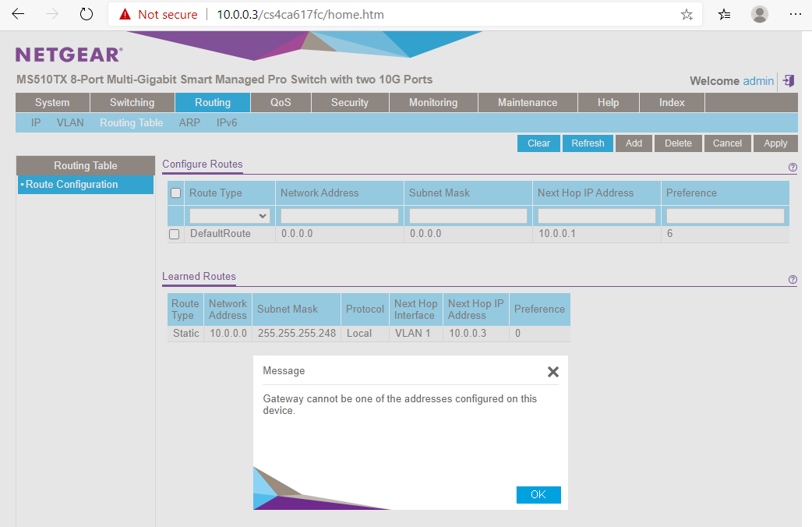812x527 pixels.
Task: Click the Clear button
Action: [x=538, y=143]
